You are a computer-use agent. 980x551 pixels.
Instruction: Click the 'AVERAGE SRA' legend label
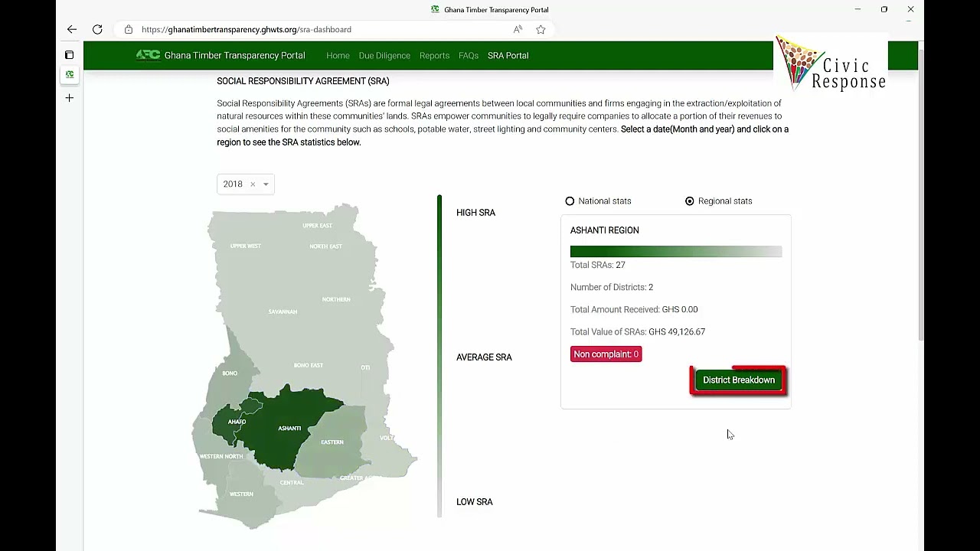[485, 357]
